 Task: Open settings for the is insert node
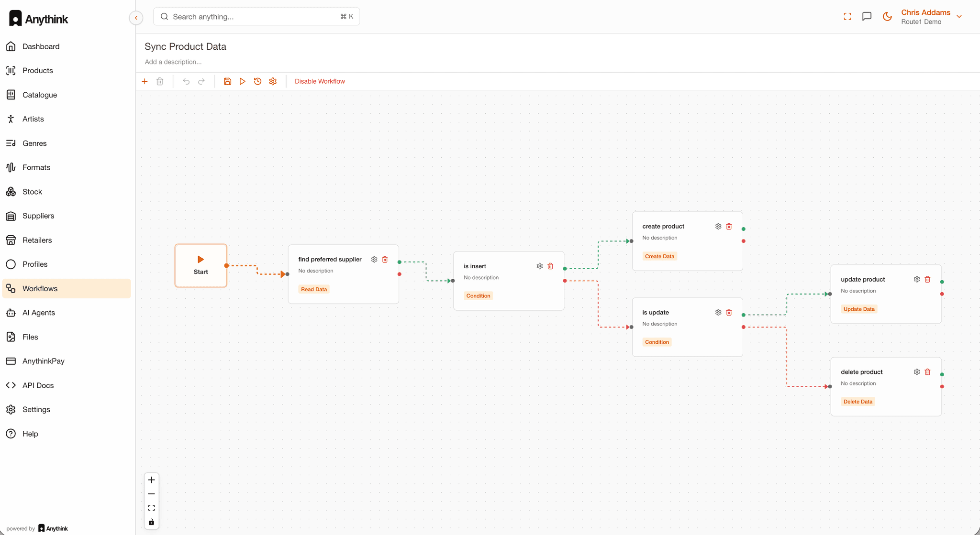539,266
